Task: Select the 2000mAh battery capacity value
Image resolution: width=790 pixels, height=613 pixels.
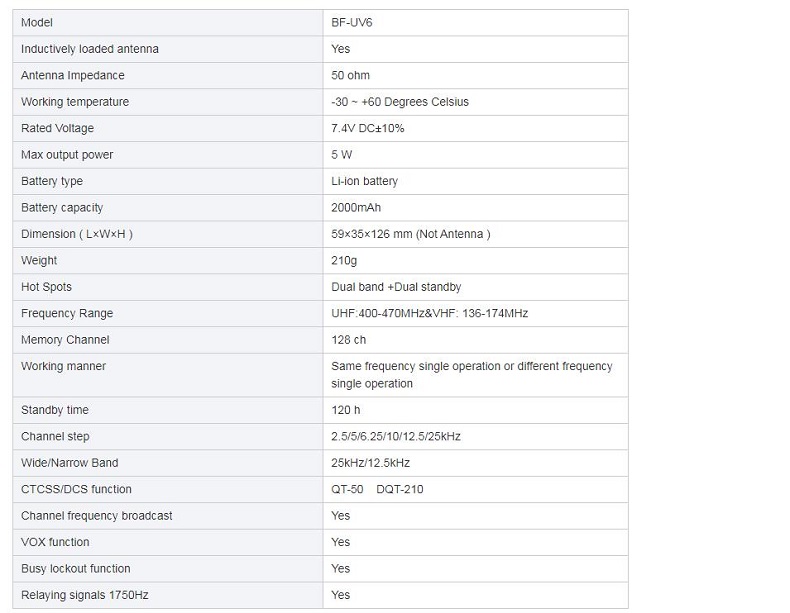Action: [356, 208]
